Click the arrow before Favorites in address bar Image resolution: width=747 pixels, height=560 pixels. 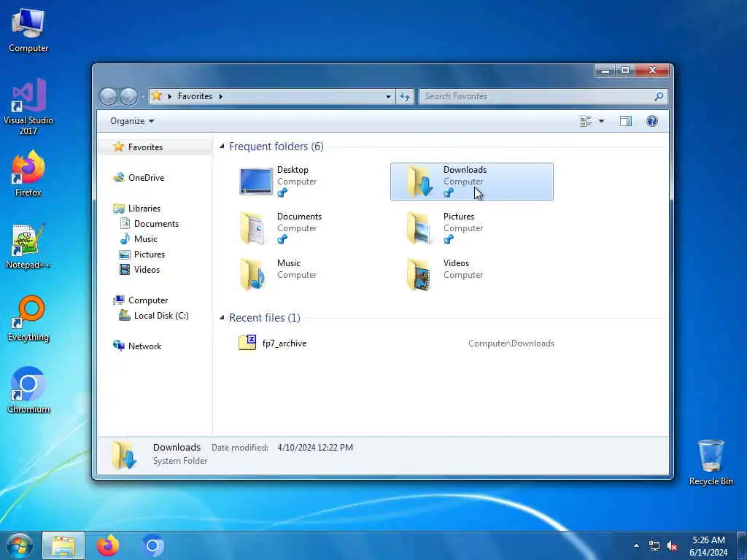coord(169,96)
